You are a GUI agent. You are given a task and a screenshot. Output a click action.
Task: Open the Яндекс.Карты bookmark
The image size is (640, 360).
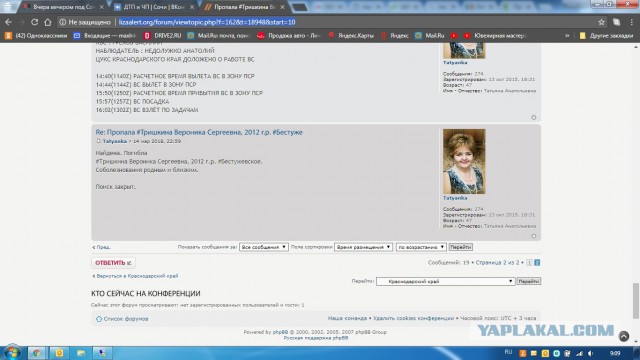point(351,36)
